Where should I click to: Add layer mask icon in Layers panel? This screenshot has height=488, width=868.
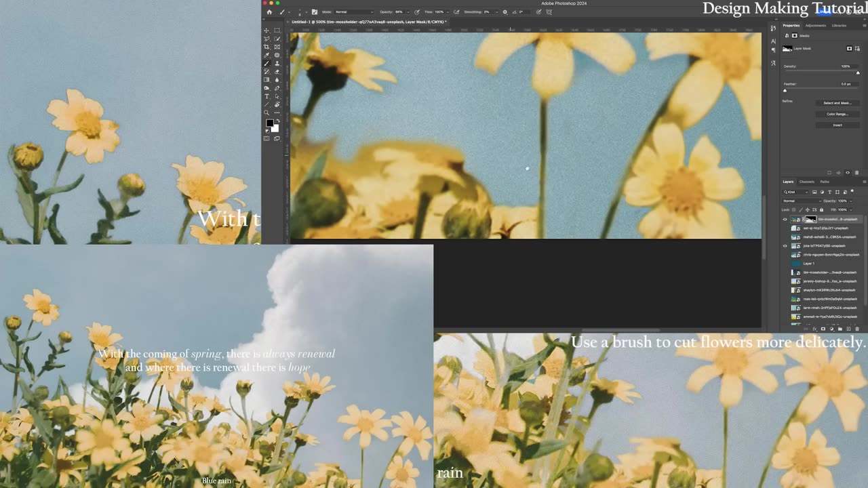coord(823,329)
